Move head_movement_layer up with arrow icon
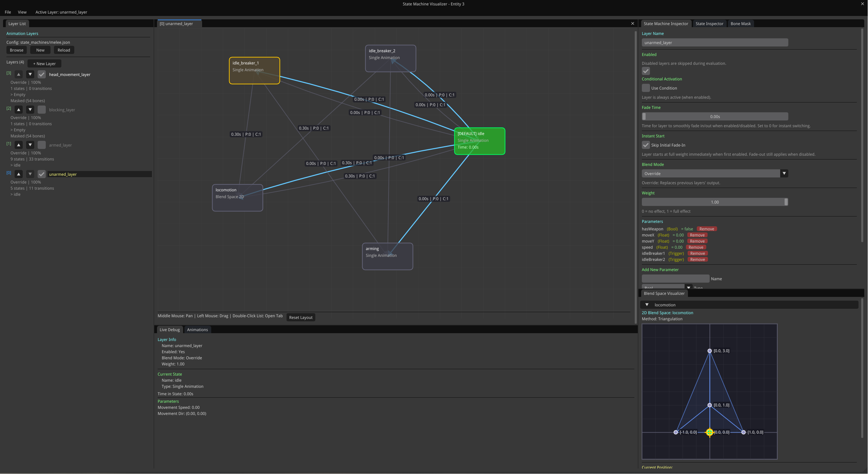This screenshot has width=868, height=474. click(x=19, y=74)
